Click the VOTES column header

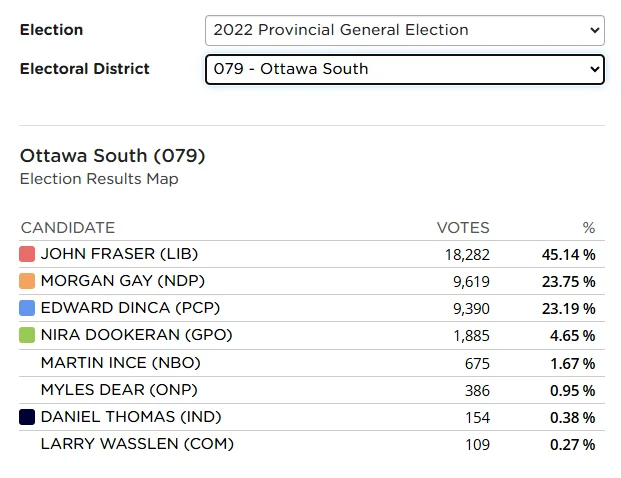[x=463, y=227]
